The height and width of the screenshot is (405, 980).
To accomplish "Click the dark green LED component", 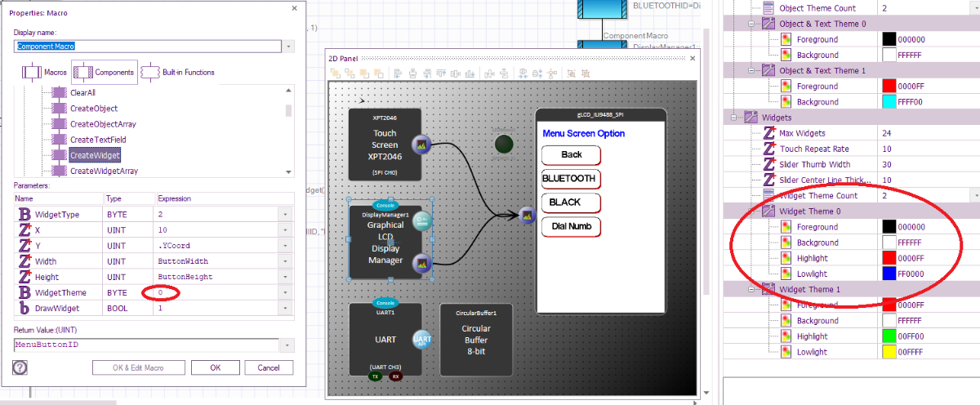I will click(504, 145).
